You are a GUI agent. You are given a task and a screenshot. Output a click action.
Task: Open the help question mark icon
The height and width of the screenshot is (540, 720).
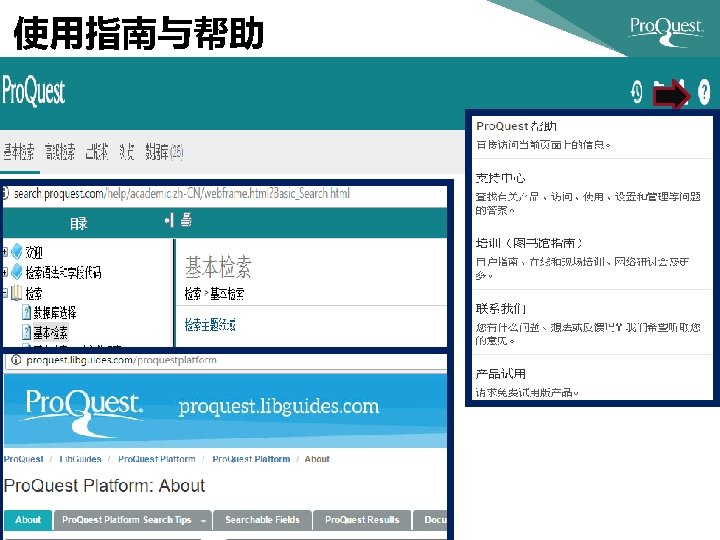(x=703, y=92)
